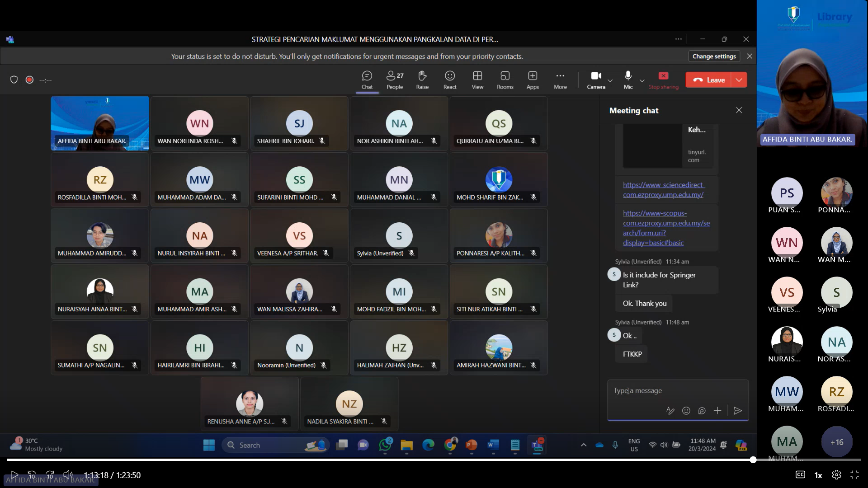Dismiss the do not disturb banner

(750, 56)
